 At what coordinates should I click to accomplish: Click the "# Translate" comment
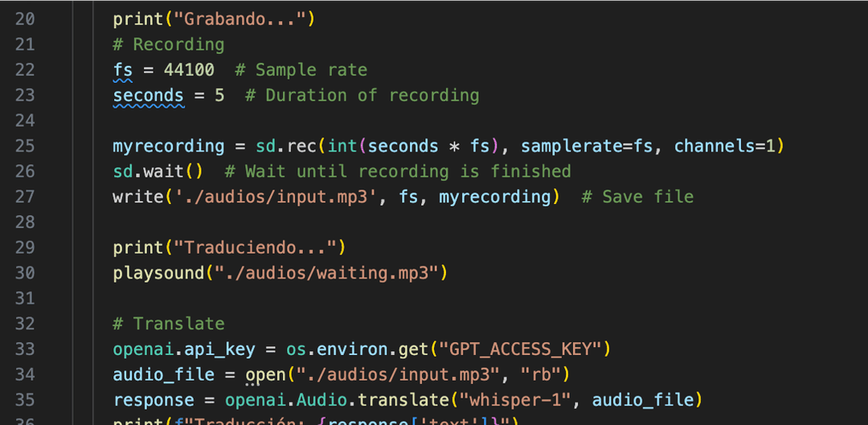point(169,324)
